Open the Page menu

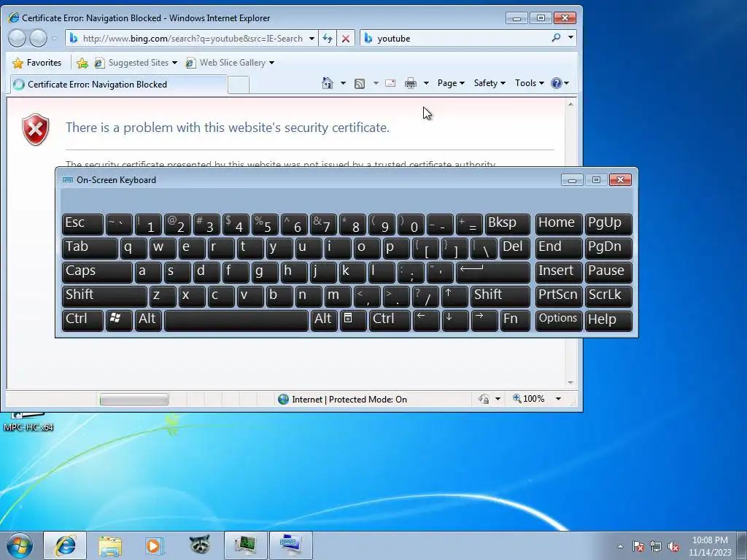point(451,83)
